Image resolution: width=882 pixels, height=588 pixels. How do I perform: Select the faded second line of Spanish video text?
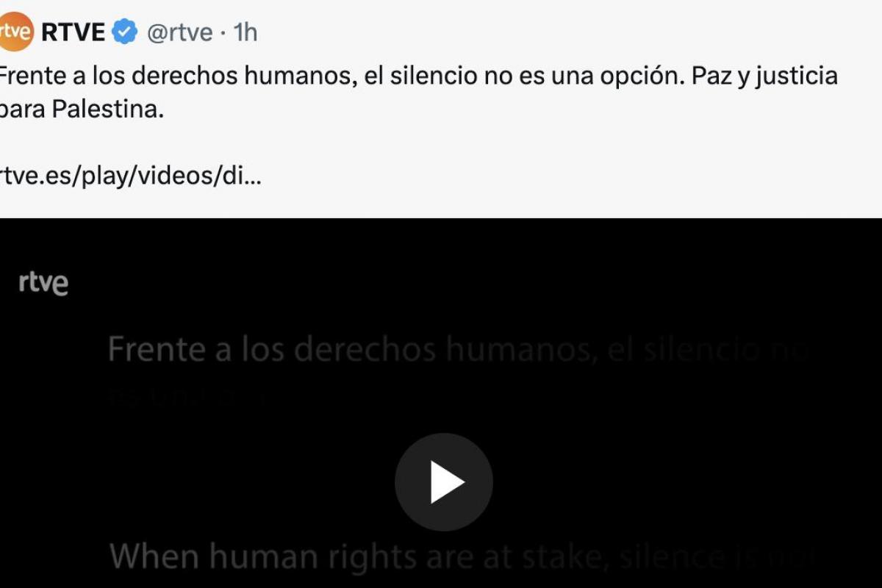191,398
